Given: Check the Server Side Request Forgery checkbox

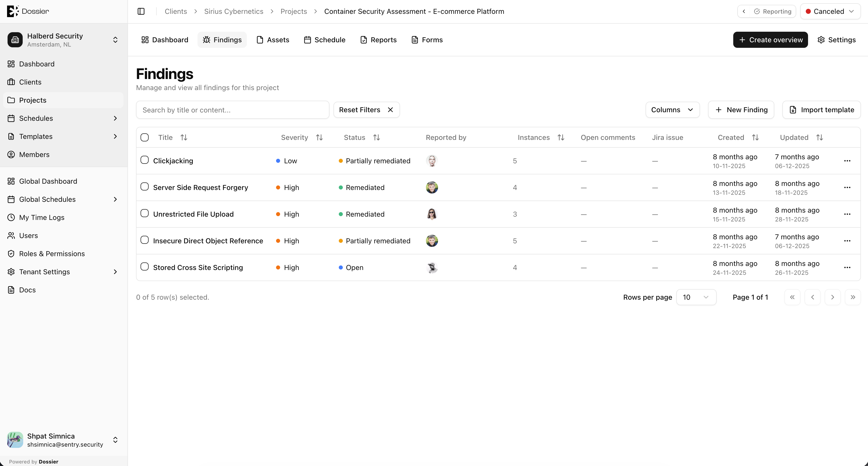Looking at the screenshot, I should [x=145, y=186].
